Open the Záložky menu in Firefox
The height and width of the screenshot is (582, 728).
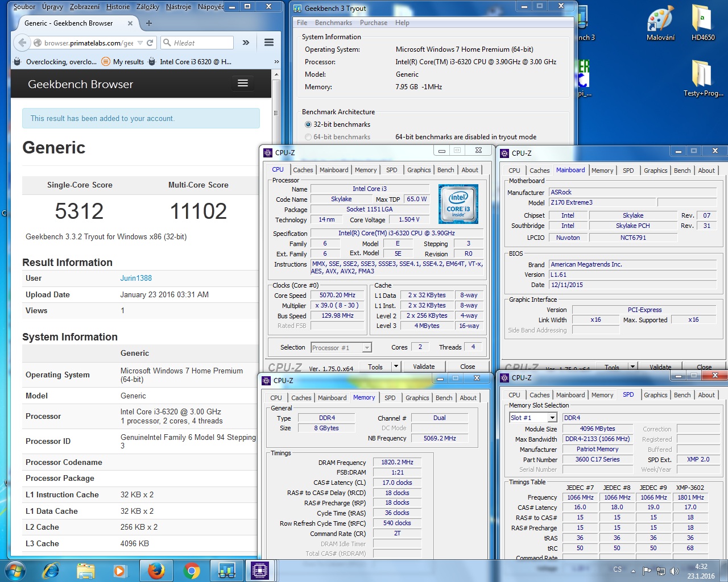[x=148, y=7]
